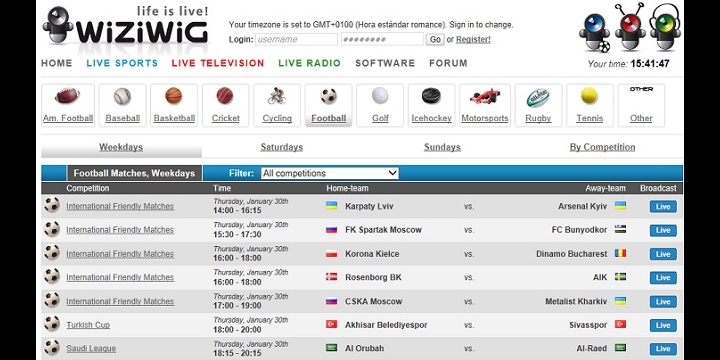
Task: Choose the Baseball sport icon
Action: pyautogui.click(x=122, y=96)
